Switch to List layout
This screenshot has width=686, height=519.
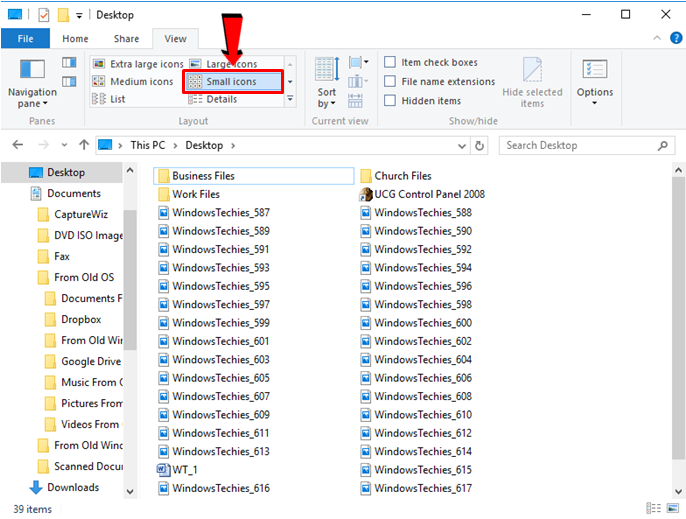click(x=109, y=99)
